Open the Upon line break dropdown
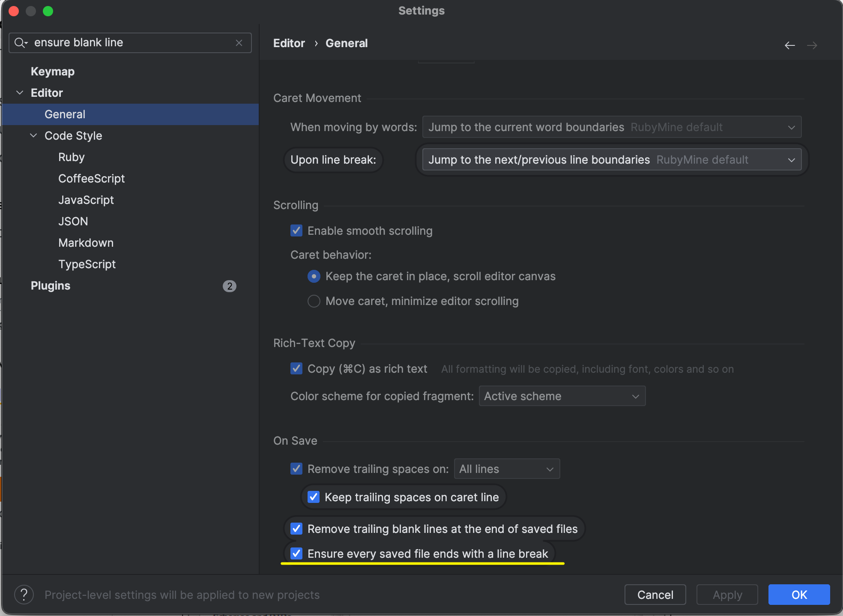Image resolution: width=843 pixels, height=616 pixels. pyautogui.click(x=610, y=160)
